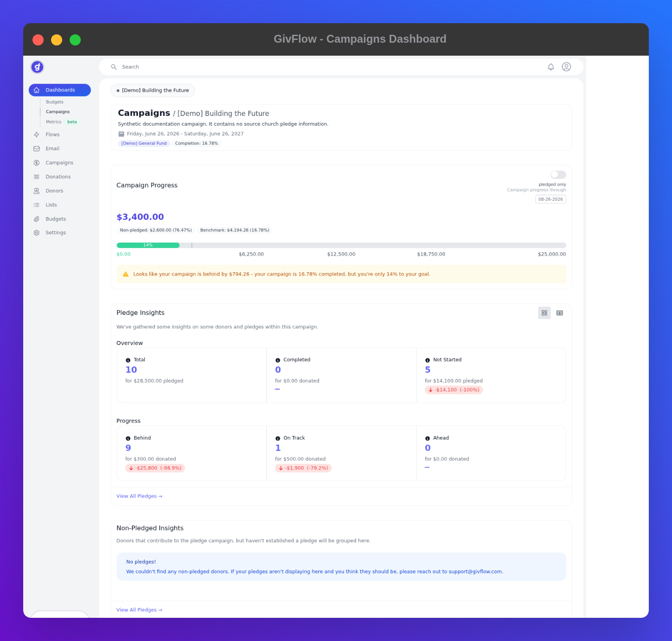The width and height of the screenshot is (672, 641).
Task: Click the GivFlow logo icon
Action: coord(37,67)
